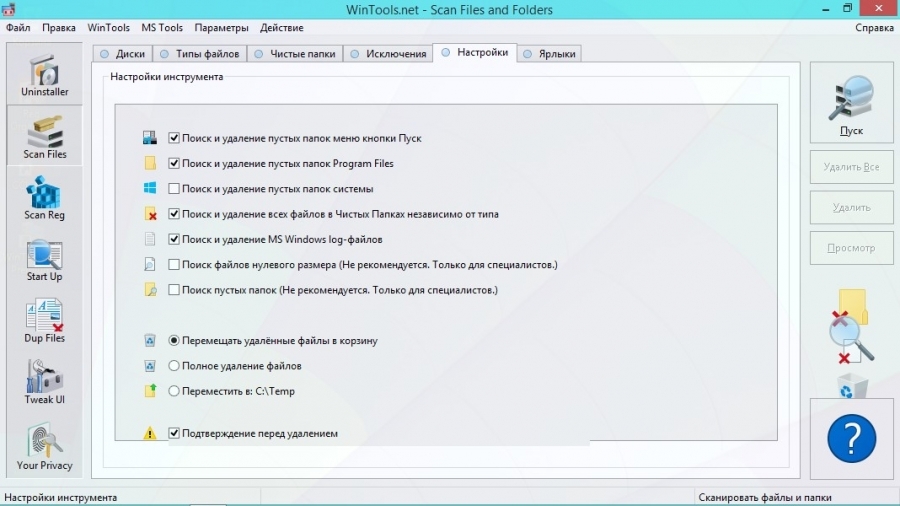
Task: Toggle empty Start menu folders search checkbox
Action: click(x=174, y=138)
